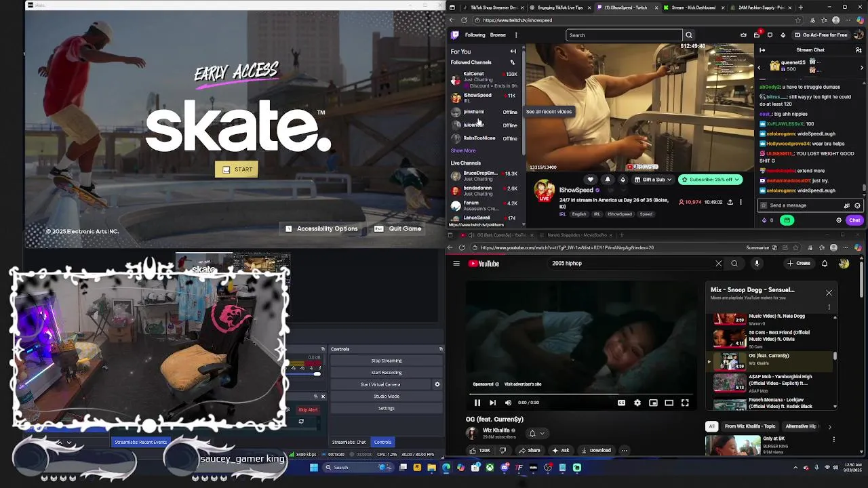Image resolution: width=868 pixels, height=488 pixels.
Task: Like the OG video (120K)
Action: click(x=480, y=450)
